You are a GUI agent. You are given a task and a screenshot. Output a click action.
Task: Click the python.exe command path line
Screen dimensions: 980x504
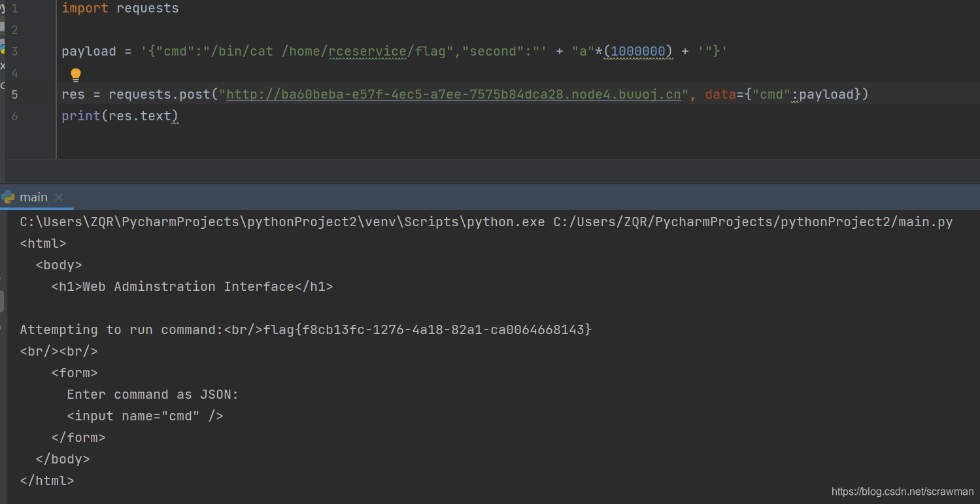(x=486, y=222)
